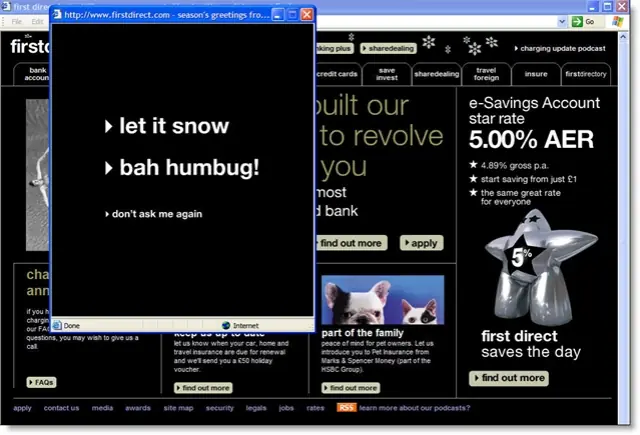Screen dimensions: 640x435
Task: Open the travel foreign tab
Action: point(486,74)
